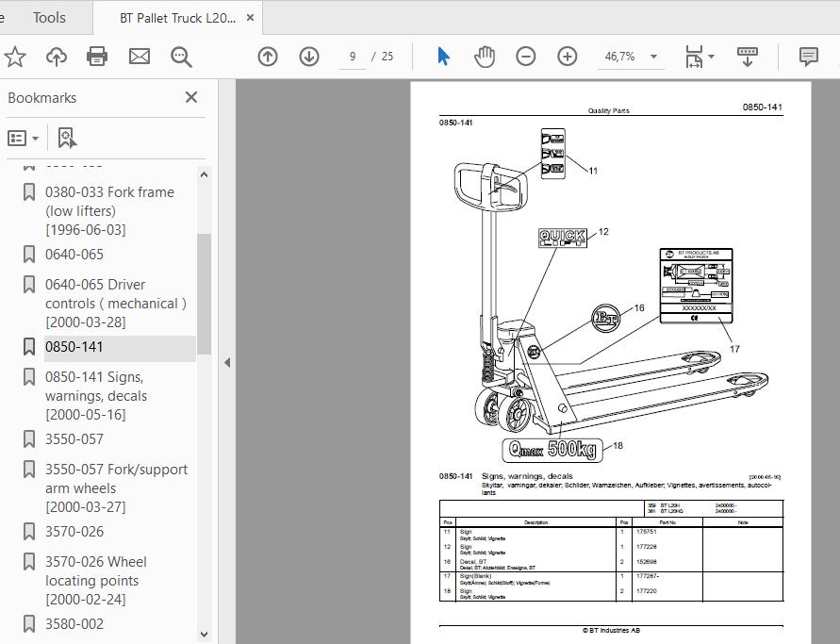This screenshot has width=840, height=644.
Task: Click the cloud upload icon
Action: (x=57, y=57)
